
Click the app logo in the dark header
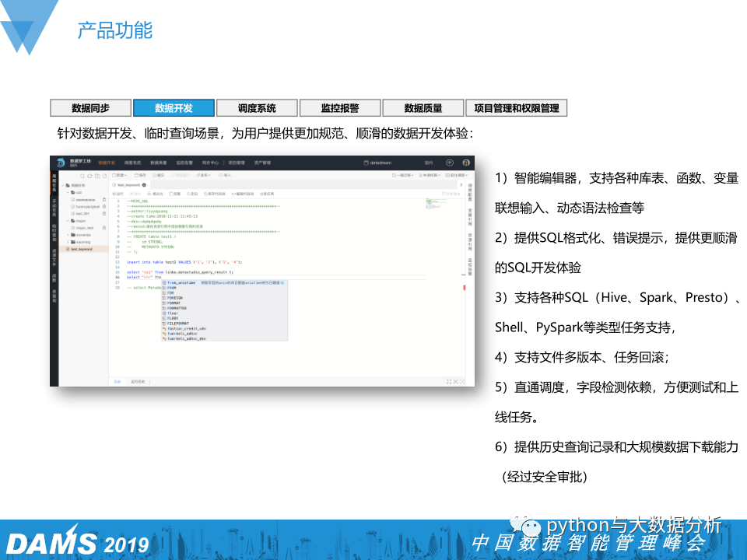click(61, 163)
